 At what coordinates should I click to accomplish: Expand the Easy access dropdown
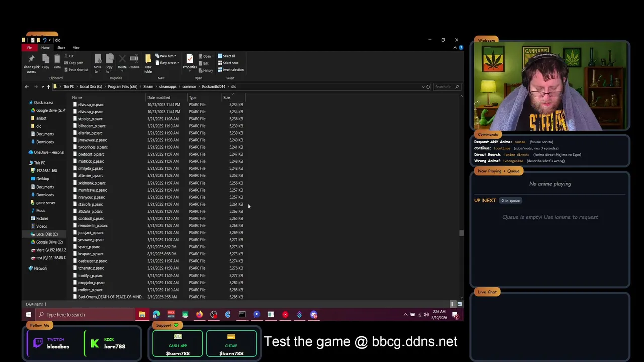[178, 63]
